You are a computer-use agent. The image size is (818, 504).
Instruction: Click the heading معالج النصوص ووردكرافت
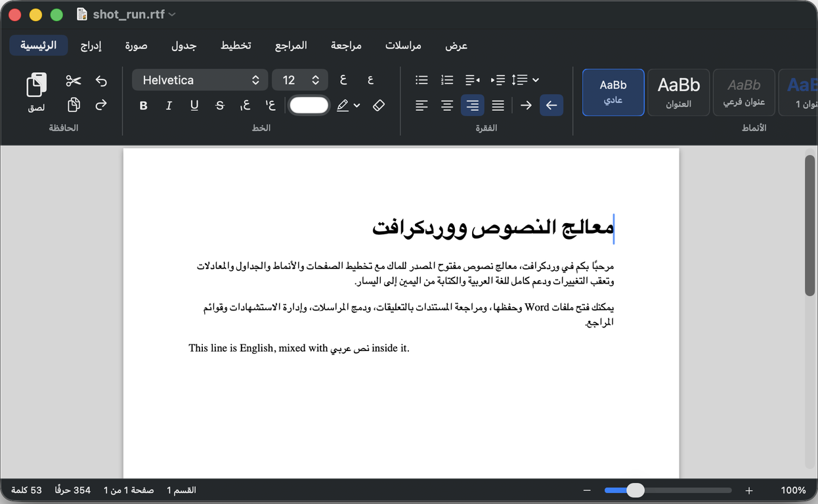click(x=492, y=228)
